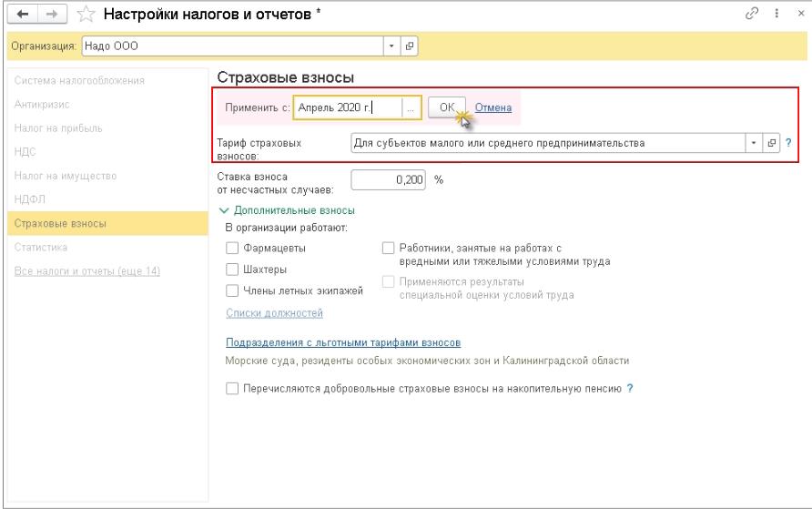Open organization dropdown list arrow
The height and width of the screenshot is (509, 812).
pyautogui.click(x=391, y=46)
